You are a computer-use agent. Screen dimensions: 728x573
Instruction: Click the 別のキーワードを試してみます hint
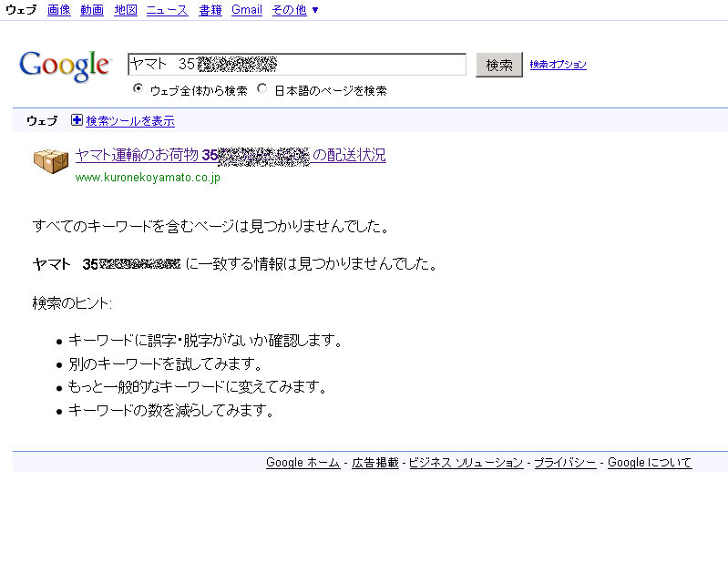coord(166,363)
